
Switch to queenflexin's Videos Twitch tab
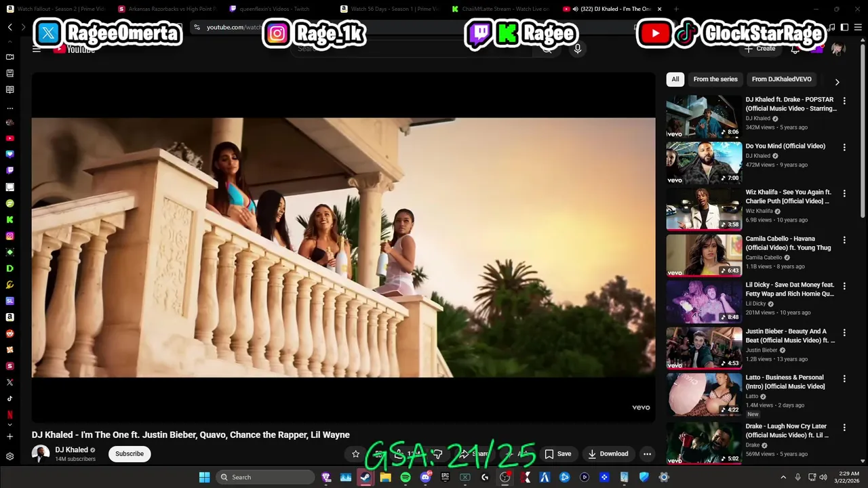[x=279, y=9]
